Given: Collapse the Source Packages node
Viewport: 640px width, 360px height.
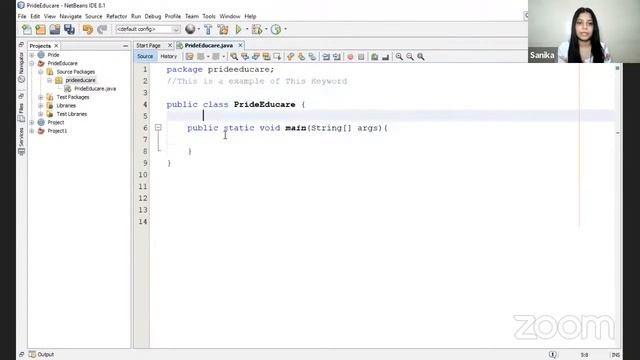Looking at the screenshot, I should click(x=40, y=72).
